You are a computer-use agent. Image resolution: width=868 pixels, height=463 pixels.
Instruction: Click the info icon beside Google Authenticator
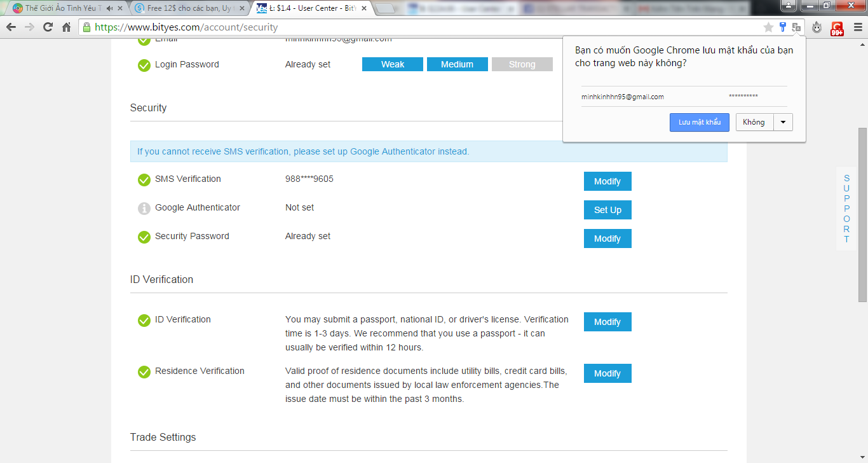[x=144, y=208]
